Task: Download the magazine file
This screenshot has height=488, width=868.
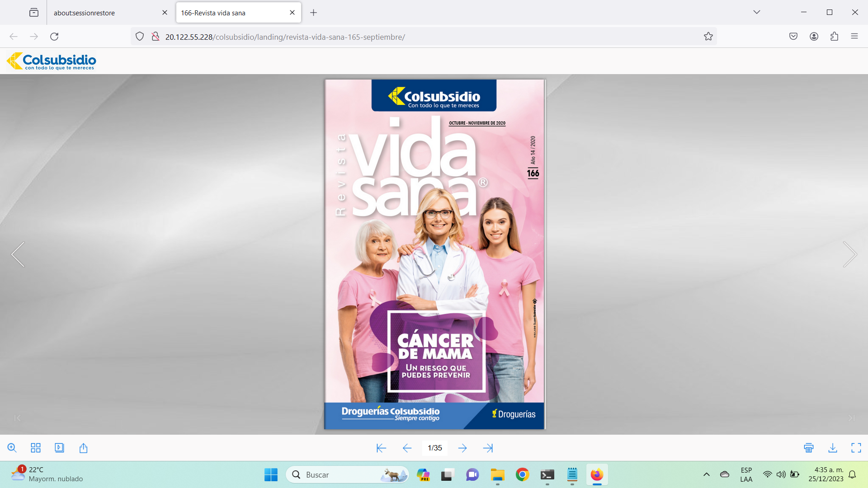Action: click(833, 448)
